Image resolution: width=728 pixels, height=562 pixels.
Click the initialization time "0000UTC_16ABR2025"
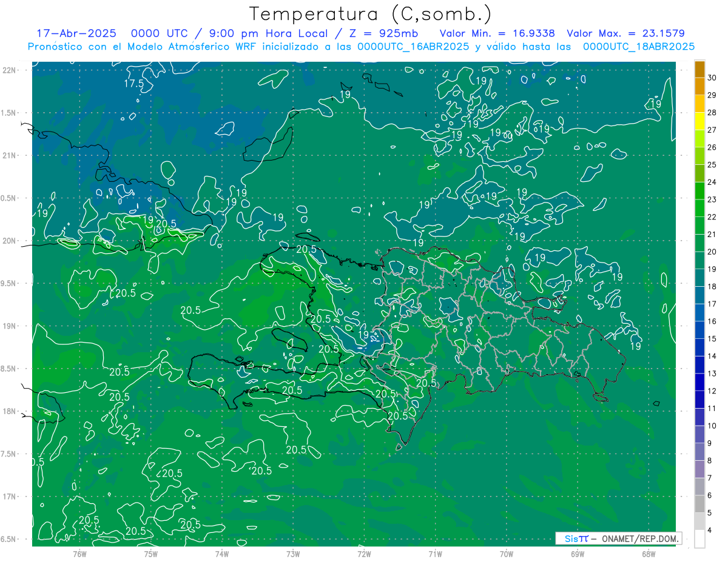[413, 46]
